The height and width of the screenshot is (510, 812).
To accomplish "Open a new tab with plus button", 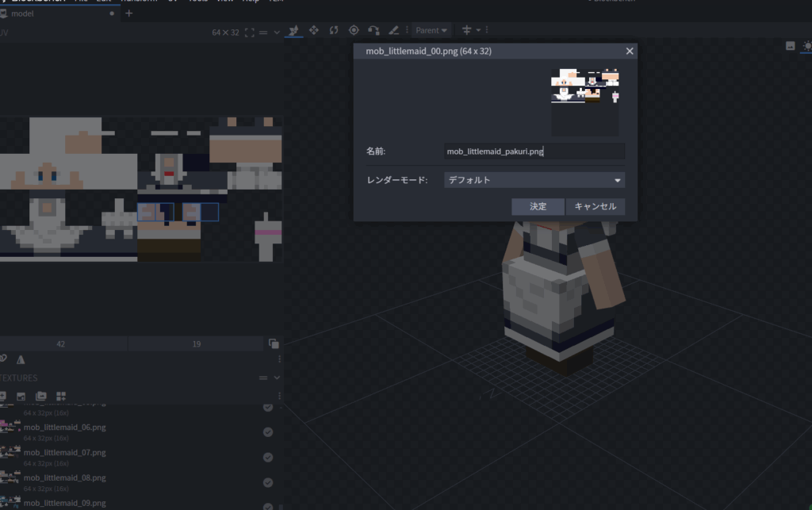I will (x=129, y=13).
